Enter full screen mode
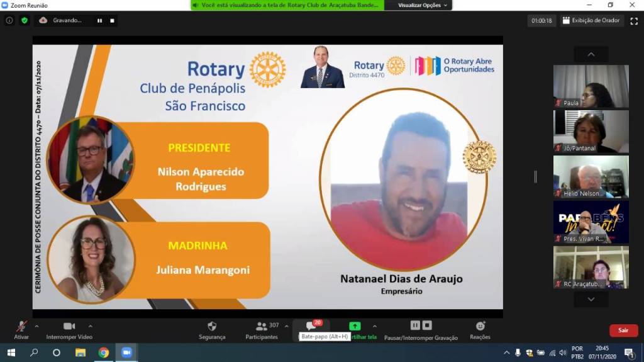Viewport: 644px width, 362px height. [x=634, y=21]
